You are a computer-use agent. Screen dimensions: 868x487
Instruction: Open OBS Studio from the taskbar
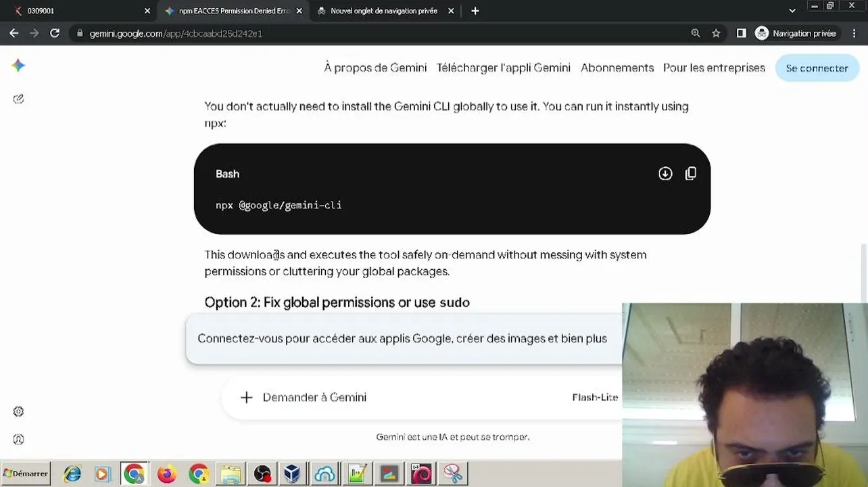[x=262, y=473]
